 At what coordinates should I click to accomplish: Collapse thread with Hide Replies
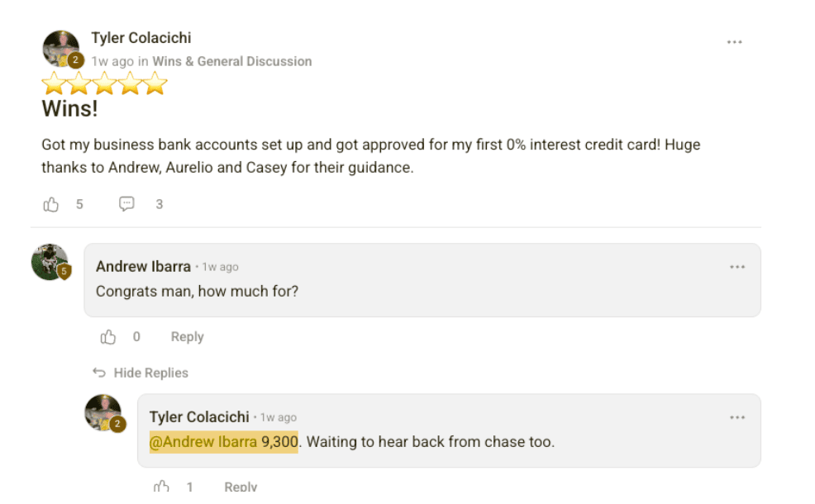coord(141,373)
